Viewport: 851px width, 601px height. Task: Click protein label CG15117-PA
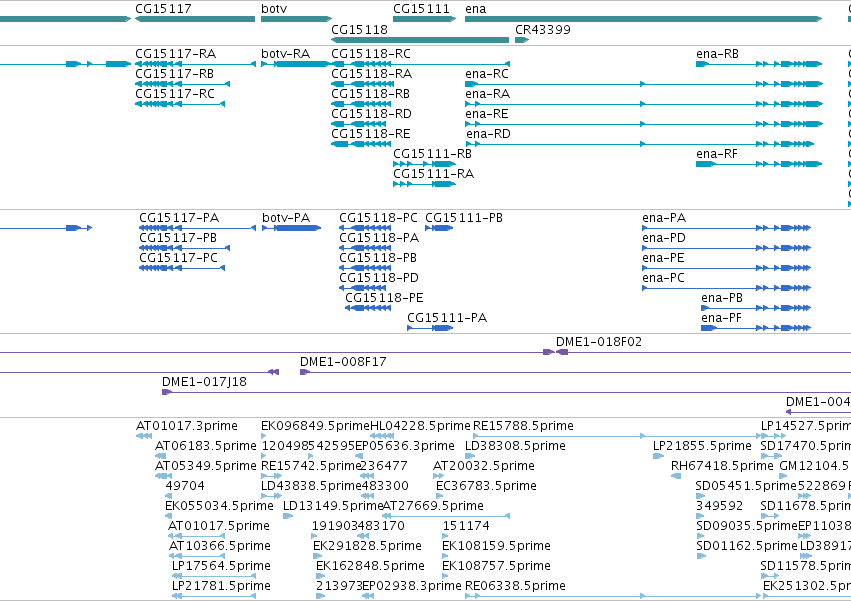coord(179,218)
